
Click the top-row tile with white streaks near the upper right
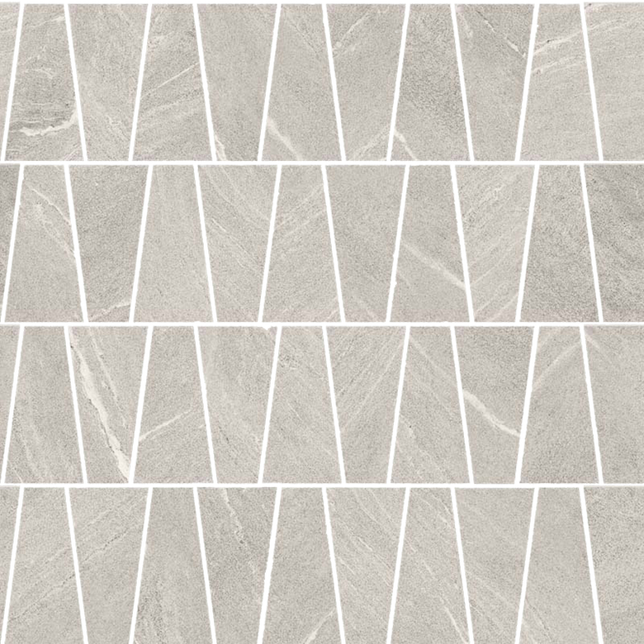560,82
